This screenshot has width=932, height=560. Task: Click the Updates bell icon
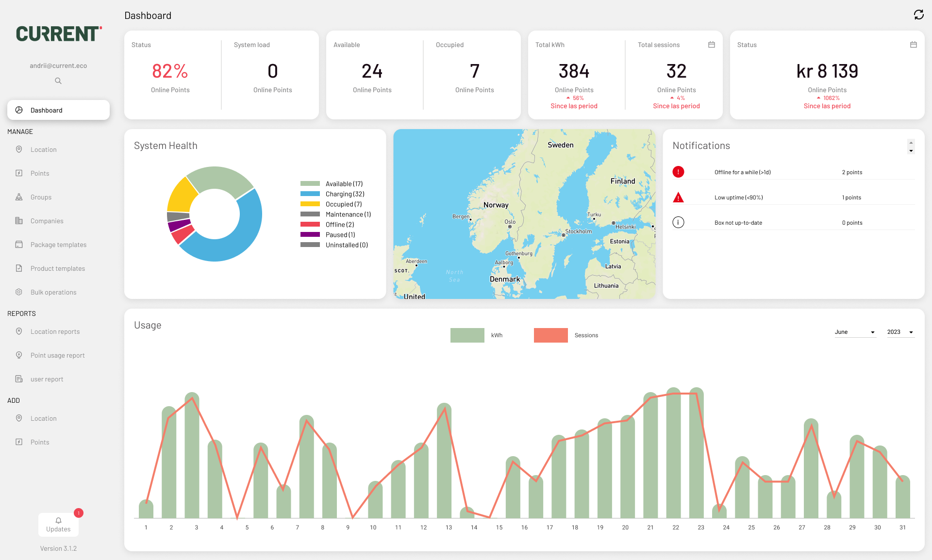(58, 521)
